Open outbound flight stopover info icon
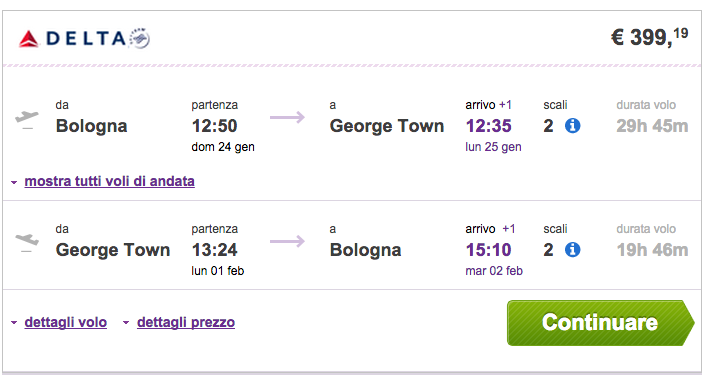Viewport: 710px width, 382px height. (572, 125)
